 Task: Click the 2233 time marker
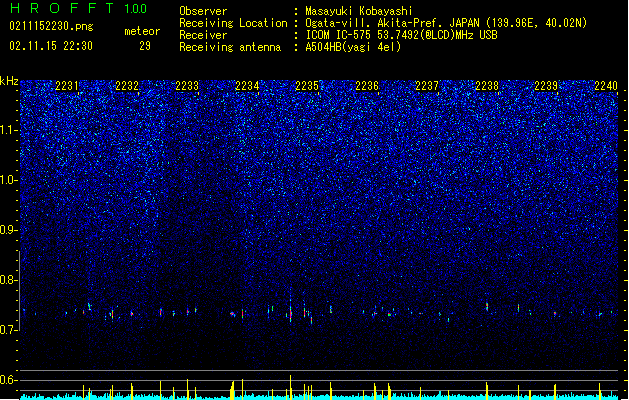click(187, 85)
